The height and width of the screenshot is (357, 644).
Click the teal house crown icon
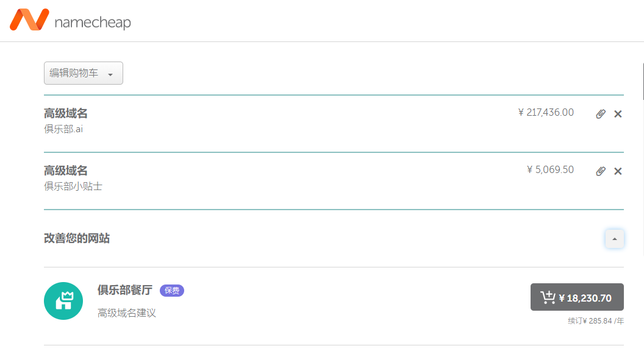click(63, 301)
